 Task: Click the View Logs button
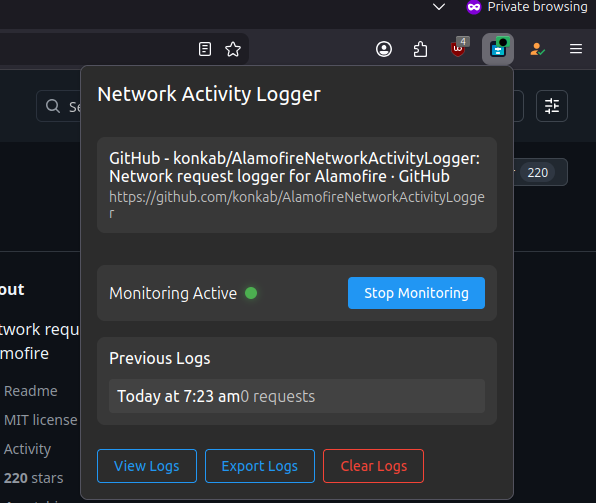pos(147,466)
